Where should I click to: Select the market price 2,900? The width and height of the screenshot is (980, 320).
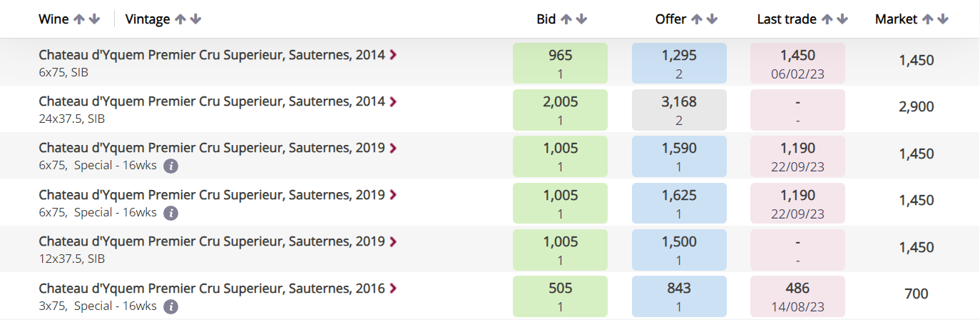click(x=917, y=107)
